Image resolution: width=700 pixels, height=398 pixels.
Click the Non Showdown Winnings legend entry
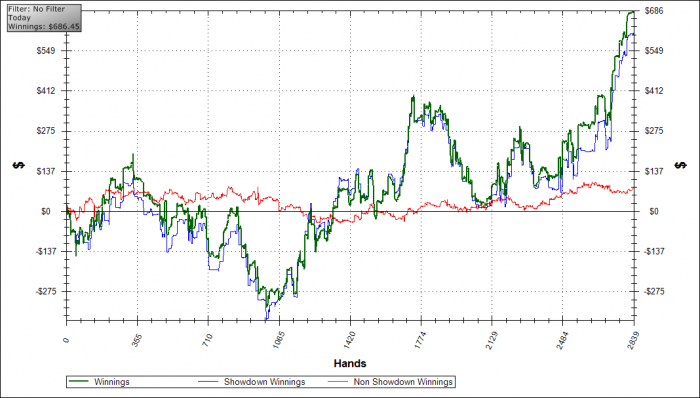(391, 382)
